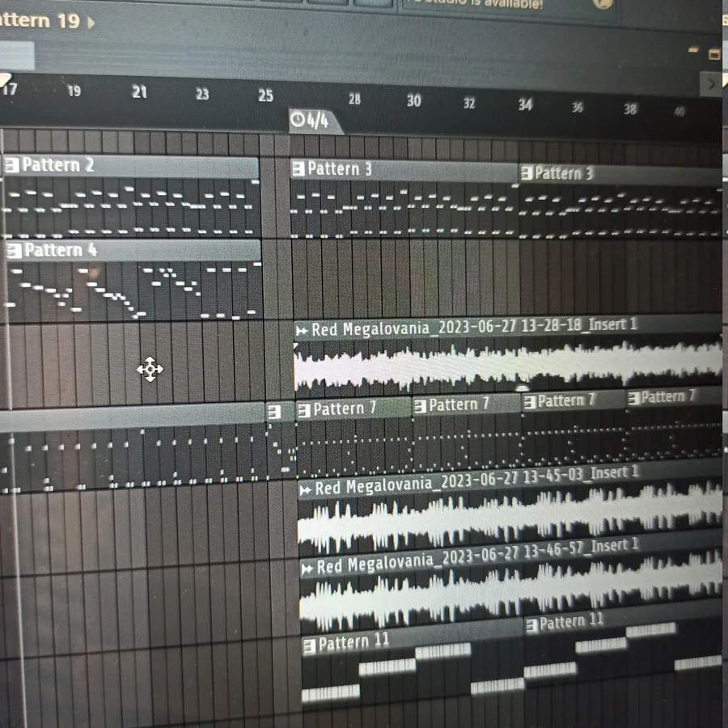The width and height of the screenshot is (728, 728).
Task: Select the Pattern 7 title starting at bar 34
Action: [x=566, y=400]
